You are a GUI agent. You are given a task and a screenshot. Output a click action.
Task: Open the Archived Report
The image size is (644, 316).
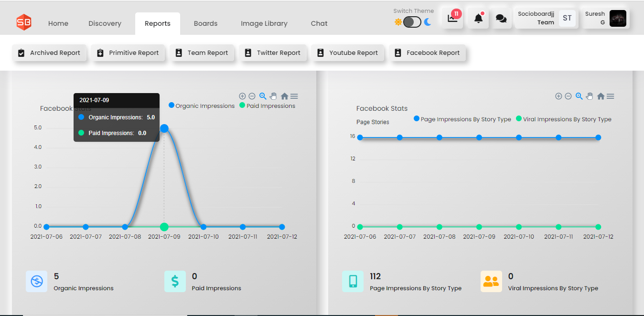click(x=49, y=53)
